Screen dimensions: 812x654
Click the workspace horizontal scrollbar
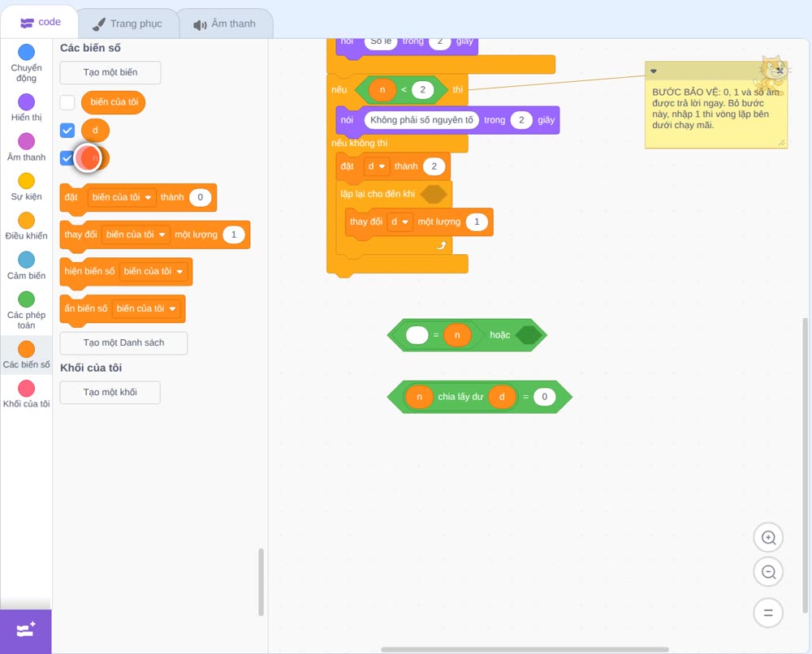(x=525, y=649)
